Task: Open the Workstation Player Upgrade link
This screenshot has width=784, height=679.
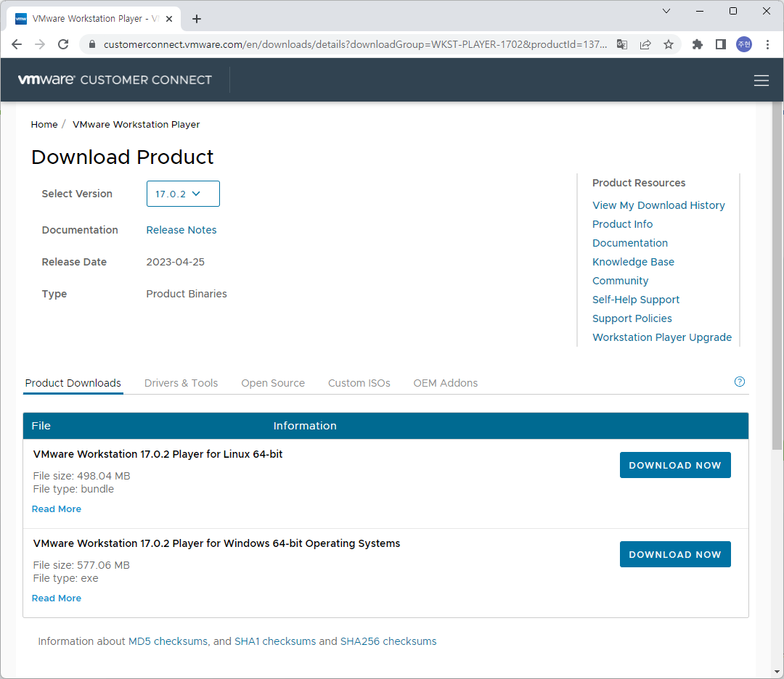Action: click(x=662, y=337)
